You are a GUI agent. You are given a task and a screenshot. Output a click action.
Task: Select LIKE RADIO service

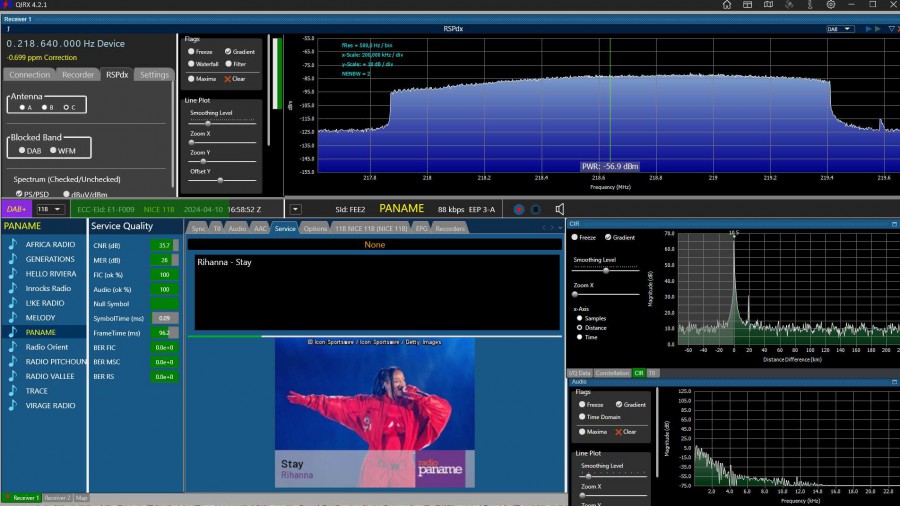click(45, 303)
